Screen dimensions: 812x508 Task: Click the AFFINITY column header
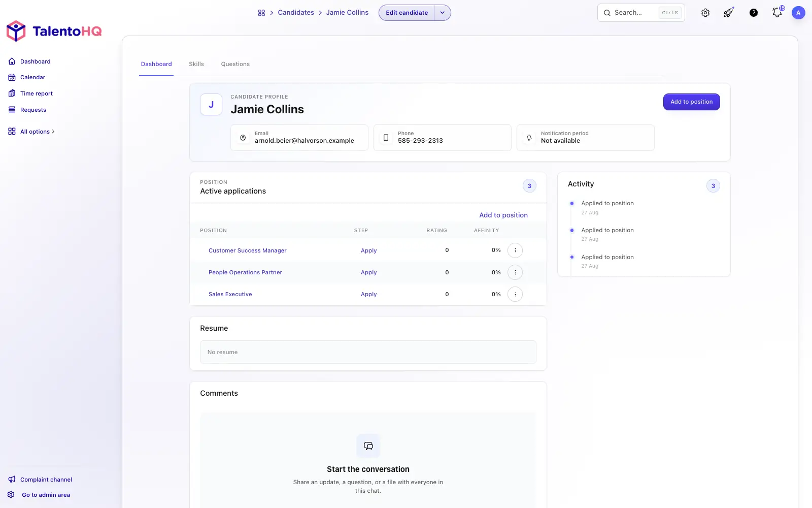[486, 231]
